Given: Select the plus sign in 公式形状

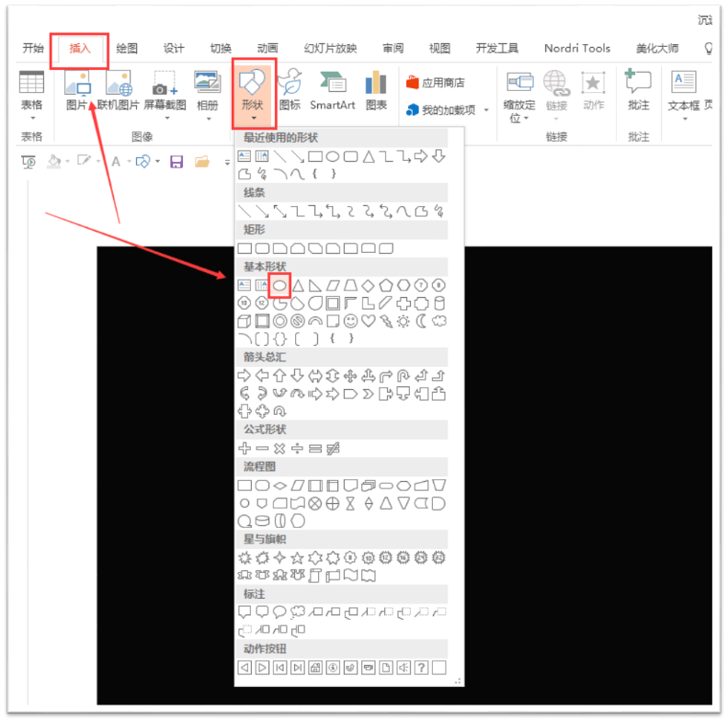Looking at the screenshot, I should click(245, 448).
